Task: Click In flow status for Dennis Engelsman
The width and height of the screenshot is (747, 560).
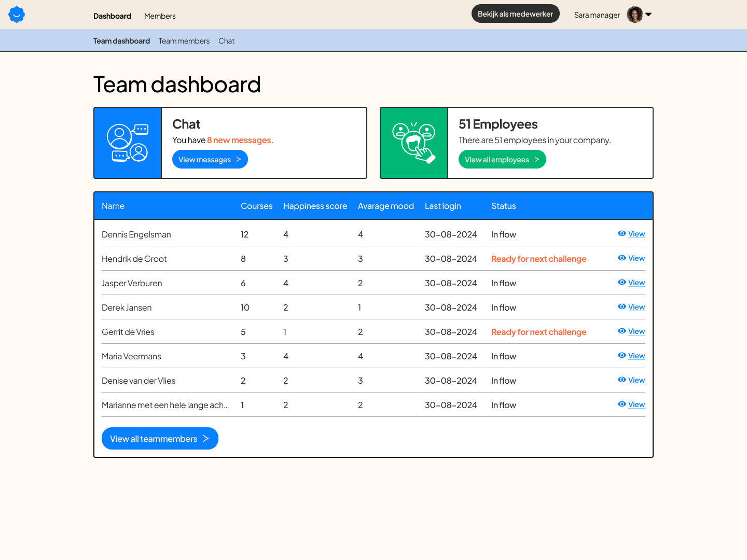Action: pyautogui.click(x=504, y=234)
